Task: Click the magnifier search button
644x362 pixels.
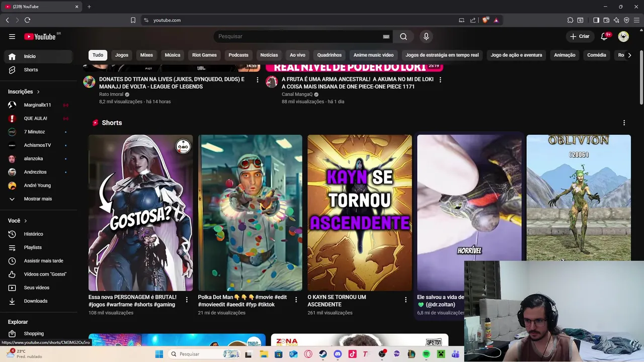Action: [404, 36]
